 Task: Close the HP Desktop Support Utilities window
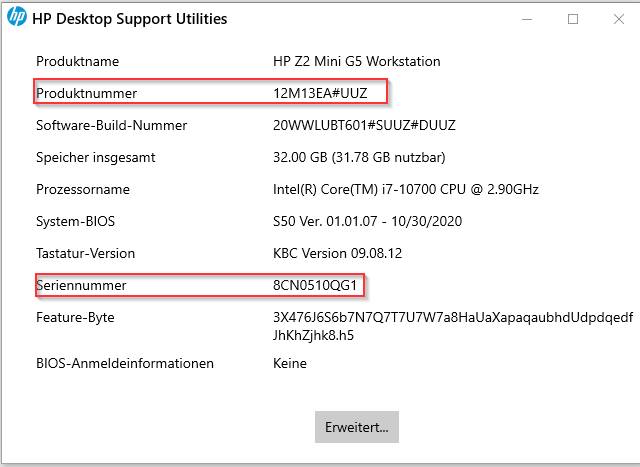(x=619, y=19)
